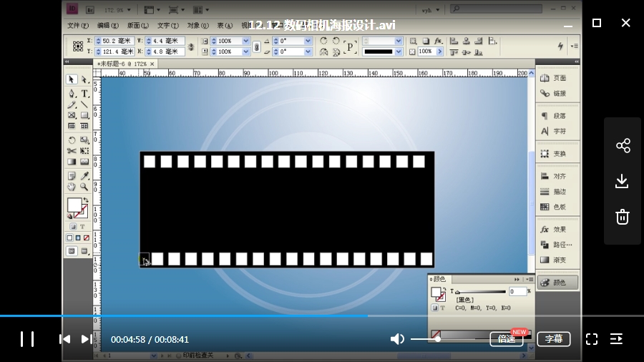This screenshot has height=362, width=644.
Task: Open the 对象(O) menu
Action: point(198,26)
